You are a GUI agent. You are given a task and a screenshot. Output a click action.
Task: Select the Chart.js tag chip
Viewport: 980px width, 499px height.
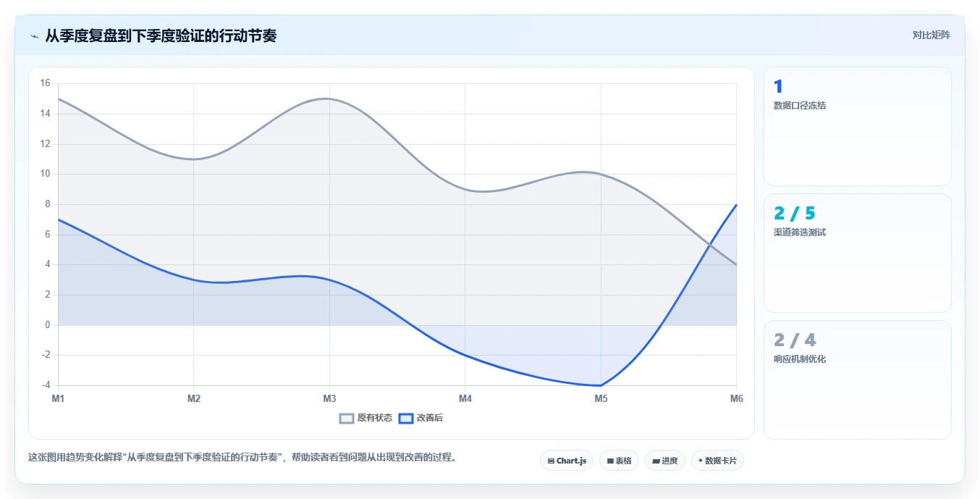click(x=567, y=461)
